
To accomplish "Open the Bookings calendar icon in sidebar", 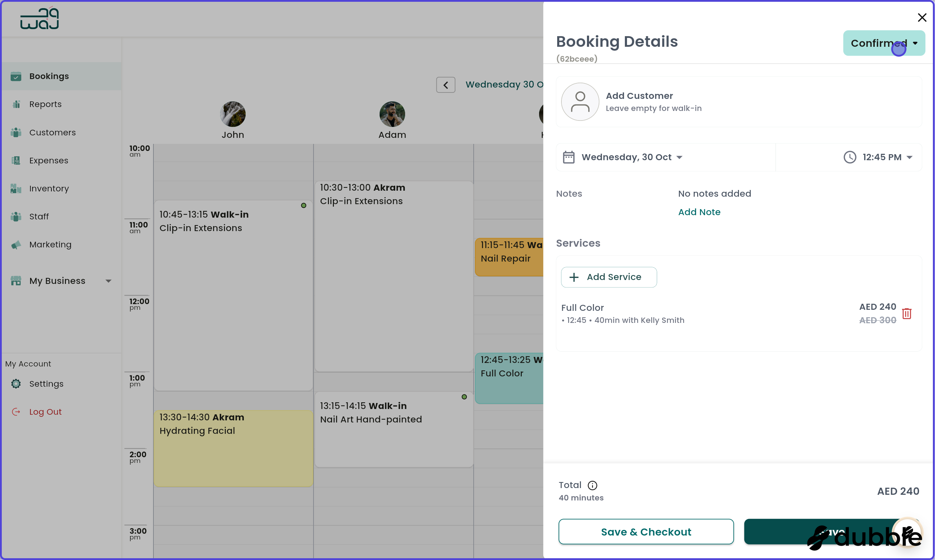I will 16,76.
